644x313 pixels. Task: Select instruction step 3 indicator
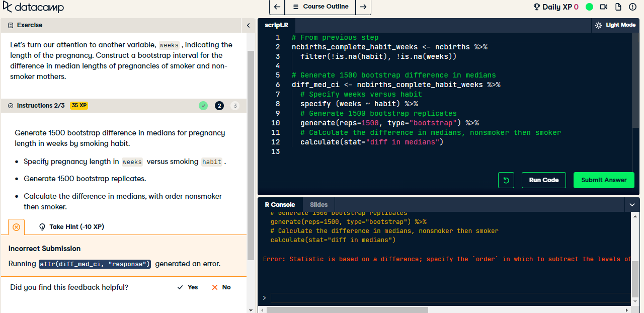(235, 106)
